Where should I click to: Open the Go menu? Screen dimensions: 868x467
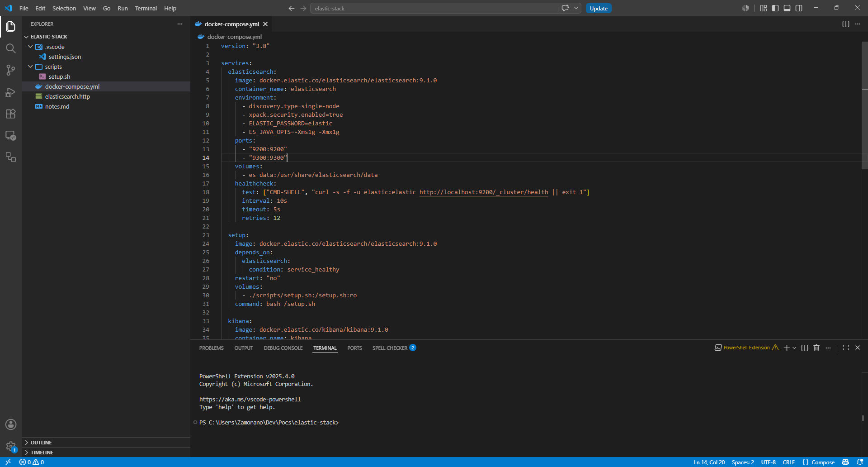click(107, 8)
